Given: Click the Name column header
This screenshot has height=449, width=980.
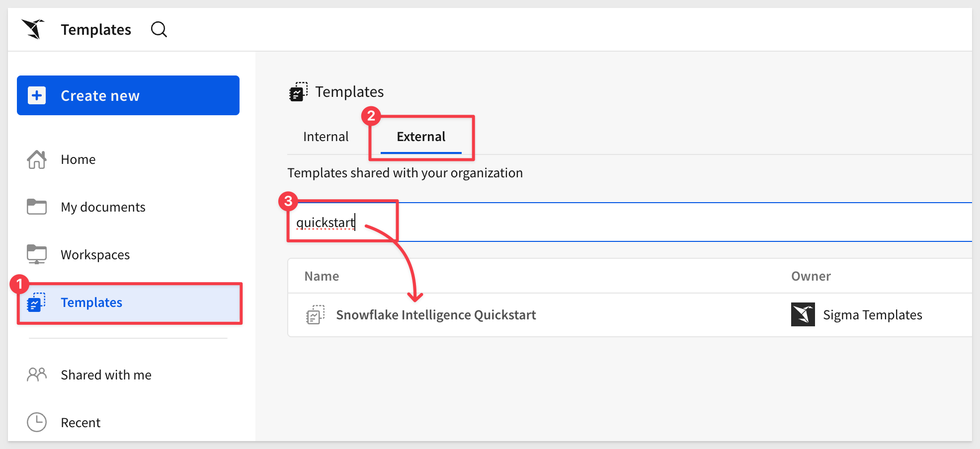Looking at the screenshot, I should pos(322,276).
